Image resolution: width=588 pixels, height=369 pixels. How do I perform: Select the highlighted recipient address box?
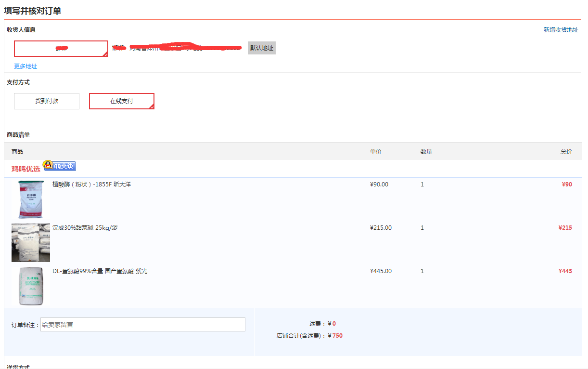[61, 49]
